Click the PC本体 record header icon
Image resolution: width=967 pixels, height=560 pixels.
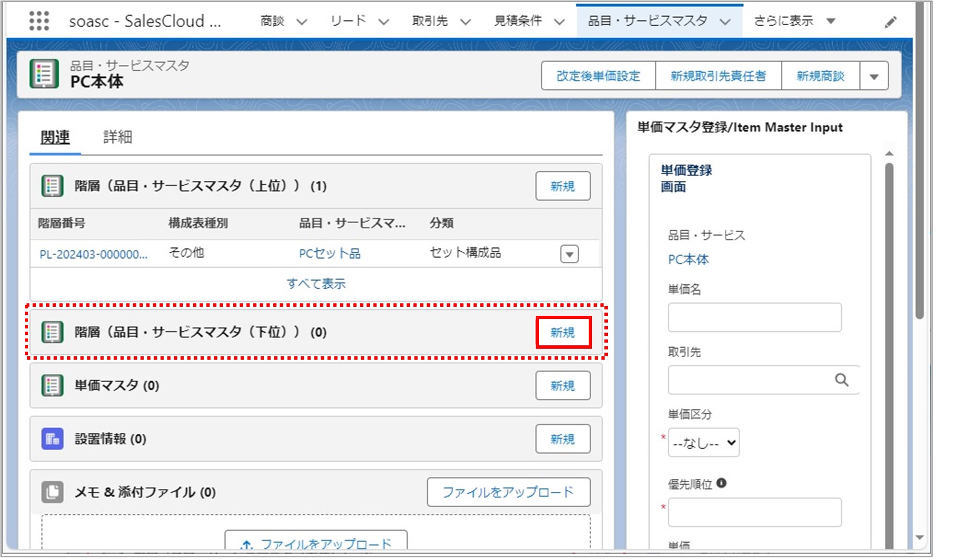[x=44, y=73]
